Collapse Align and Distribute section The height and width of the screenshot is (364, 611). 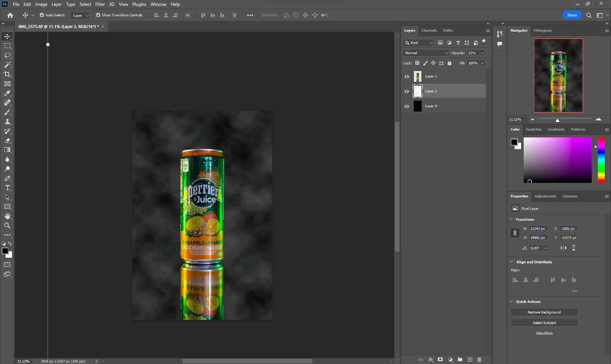click(512, 262)
